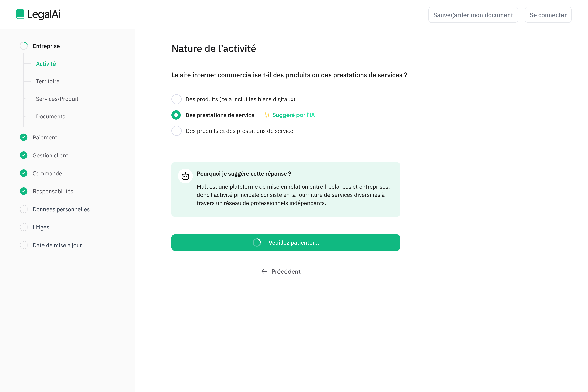Click the 'Se connecter' button
This screenshot has width=588, height=392.
coord(548,15)
